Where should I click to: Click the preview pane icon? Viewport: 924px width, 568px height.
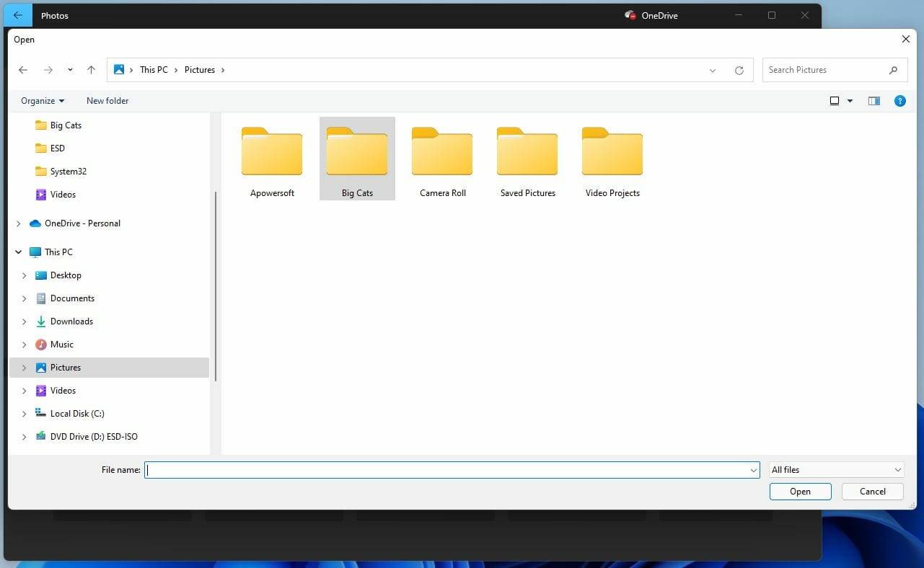[x=874, y=101]
